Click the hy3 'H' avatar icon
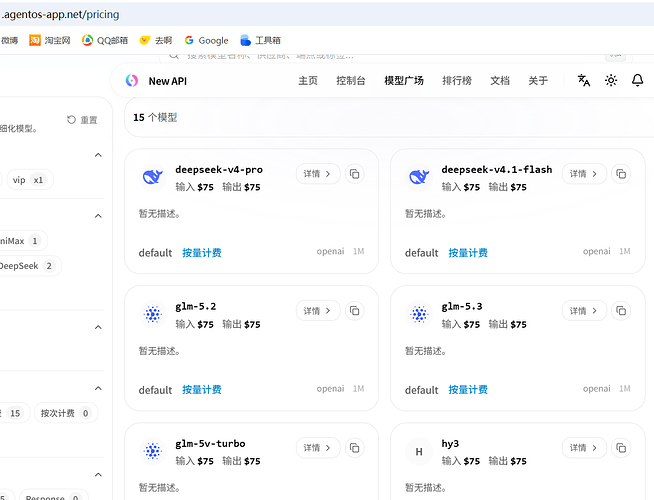 [419, 452]
